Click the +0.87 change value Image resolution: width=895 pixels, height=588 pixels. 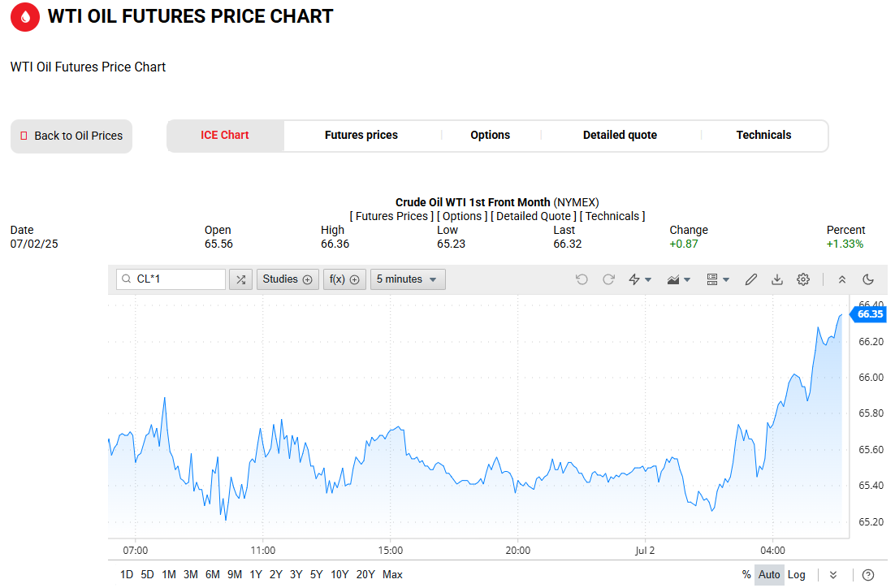(684, 244)
